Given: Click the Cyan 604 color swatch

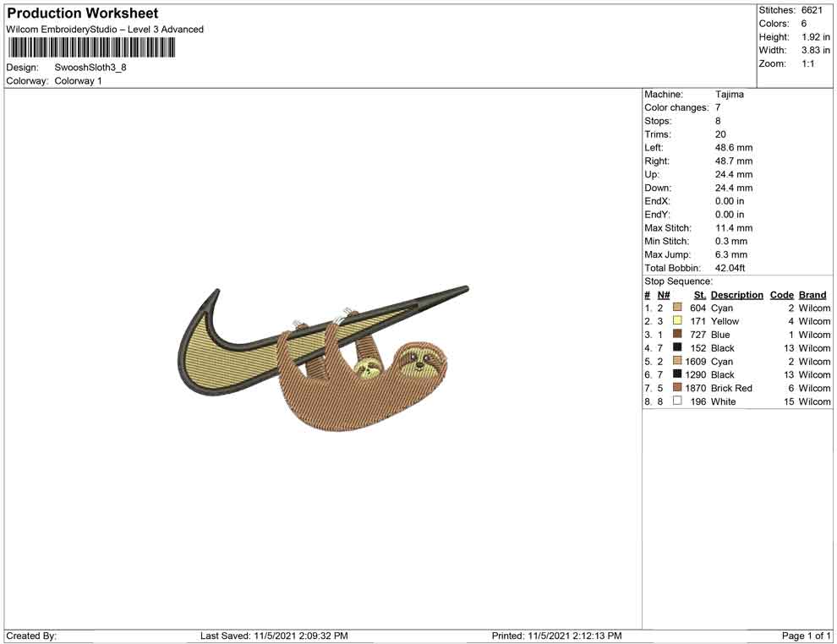Looking at the screenshot, I should coord(677,308).
